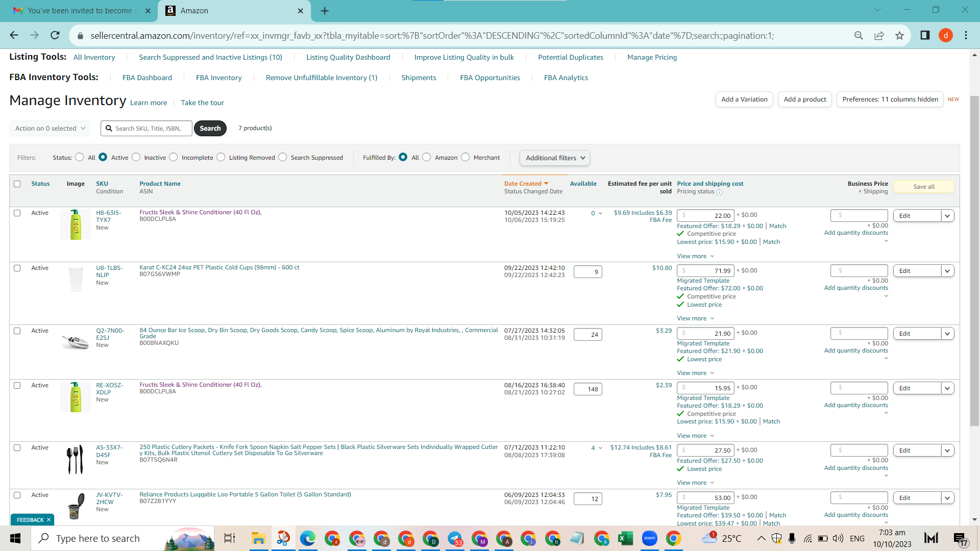Expand View more for the $21.90 listing
This screenshot has width=980, height=551.
click(696, 373)
